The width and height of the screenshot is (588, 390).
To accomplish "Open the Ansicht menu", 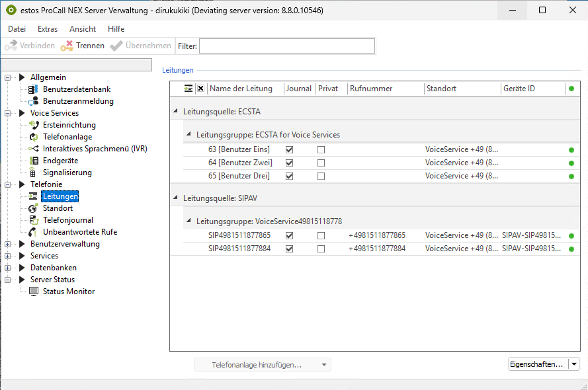I will point(83,29).
